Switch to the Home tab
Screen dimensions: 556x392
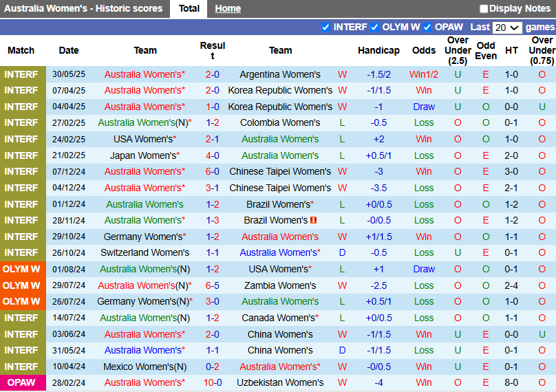228,8
